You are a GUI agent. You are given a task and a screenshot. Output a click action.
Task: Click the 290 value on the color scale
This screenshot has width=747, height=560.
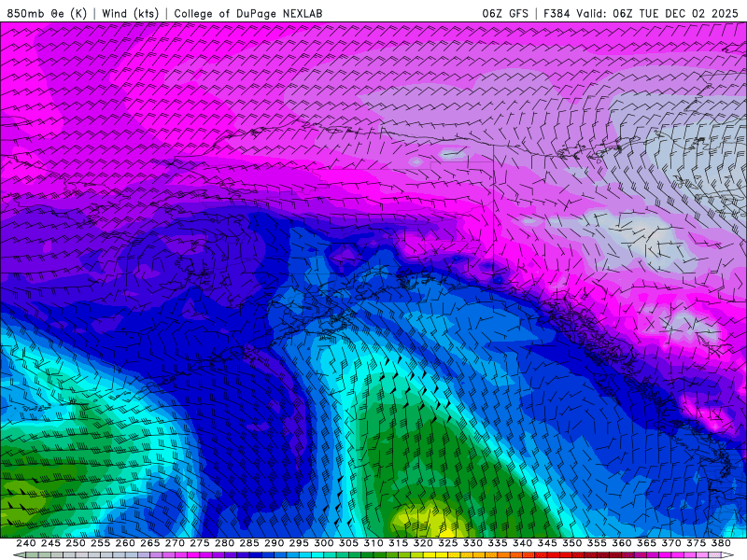pyautogui.click(x=274, y=543)
